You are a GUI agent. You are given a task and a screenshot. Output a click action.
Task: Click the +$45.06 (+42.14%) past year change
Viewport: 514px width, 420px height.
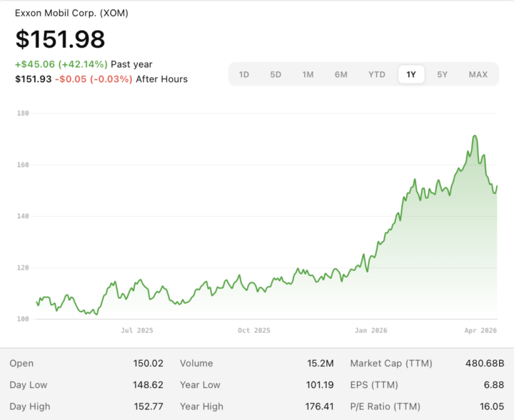click(x=61, y=64)
